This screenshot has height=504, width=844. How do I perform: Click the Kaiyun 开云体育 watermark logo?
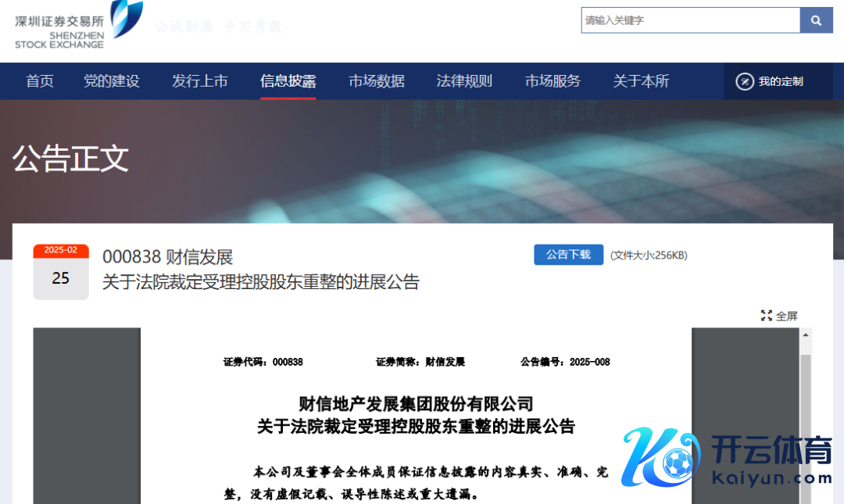pos(727,458)
